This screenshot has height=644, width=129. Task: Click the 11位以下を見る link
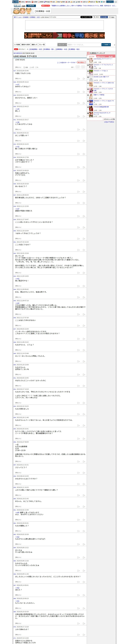pyautogui.click(x=109, y=122)
